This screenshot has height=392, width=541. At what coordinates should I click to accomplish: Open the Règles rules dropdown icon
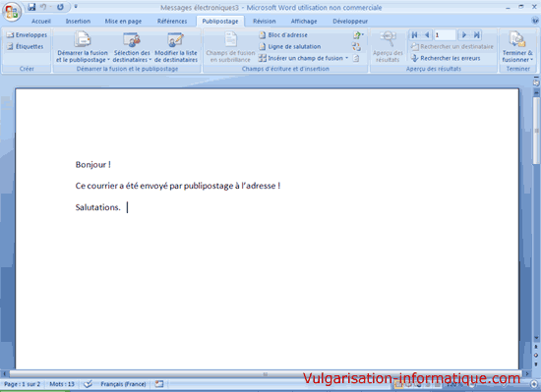pyautogui.click(x=358, y=34)
